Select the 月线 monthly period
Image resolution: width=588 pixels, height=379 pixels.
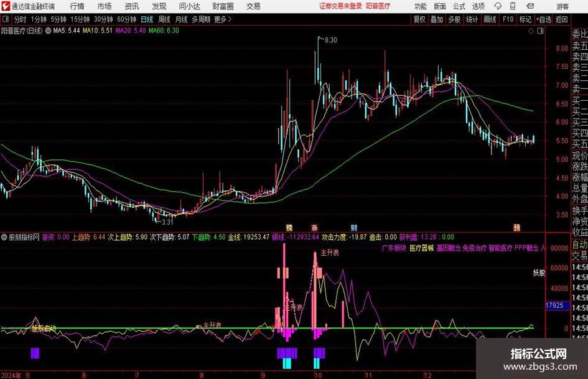(181, 19)
